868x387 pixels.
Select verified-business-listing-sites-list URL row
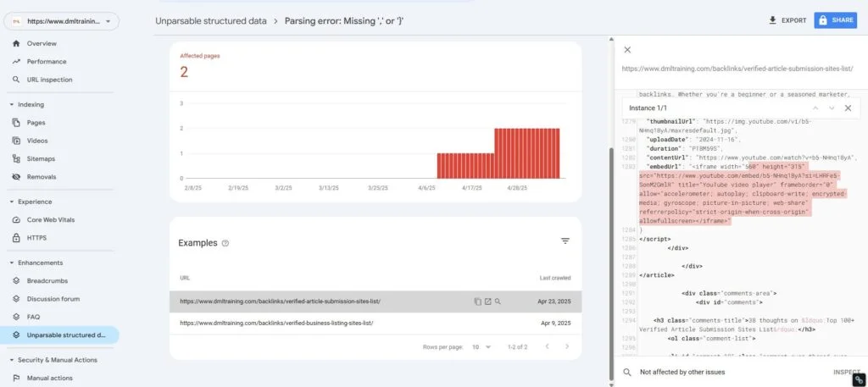376,323
